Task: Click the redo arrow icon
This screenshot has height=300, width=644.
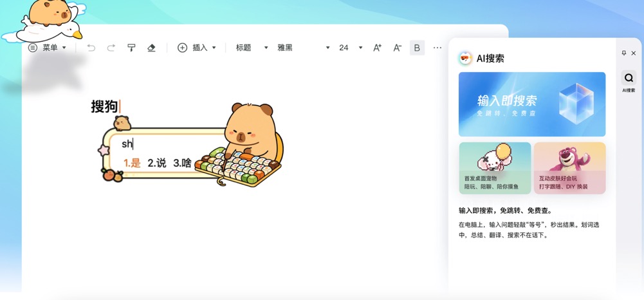Action: tap(111, 48)
